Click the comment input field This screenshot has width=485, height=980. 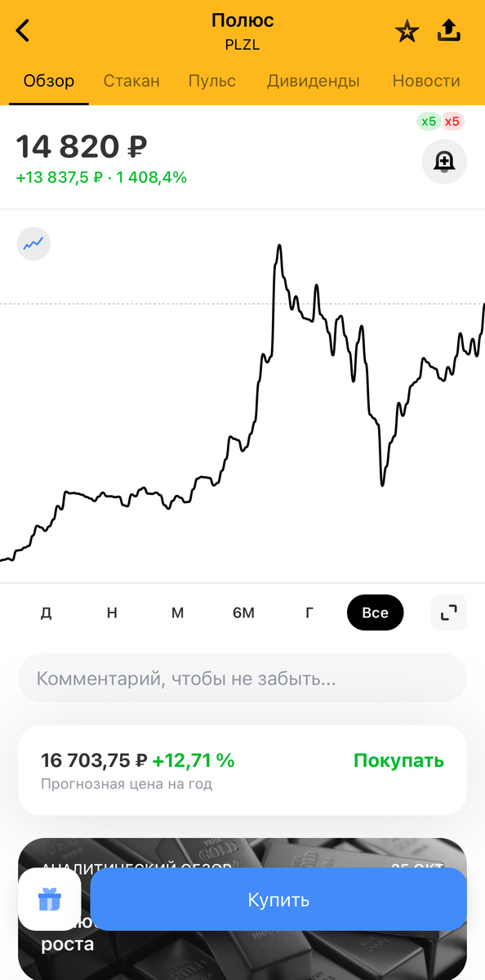pyautogui.click(x=242, y=678)
